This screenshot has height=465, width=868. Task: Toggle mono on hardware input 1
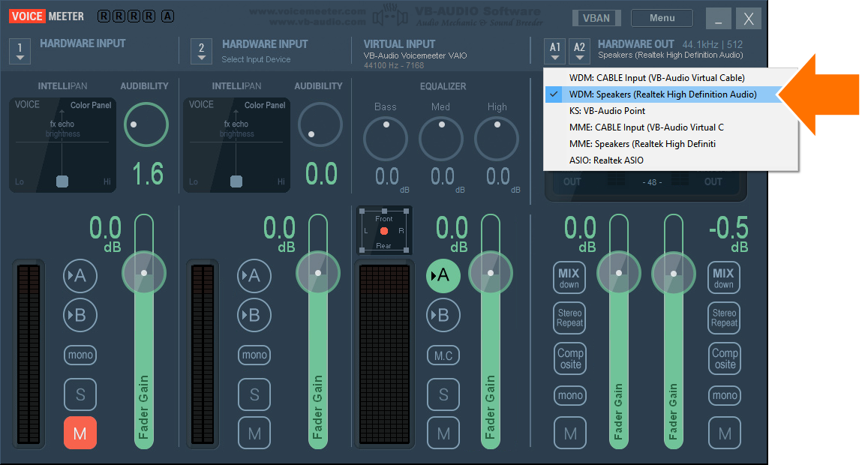[80, 355]
